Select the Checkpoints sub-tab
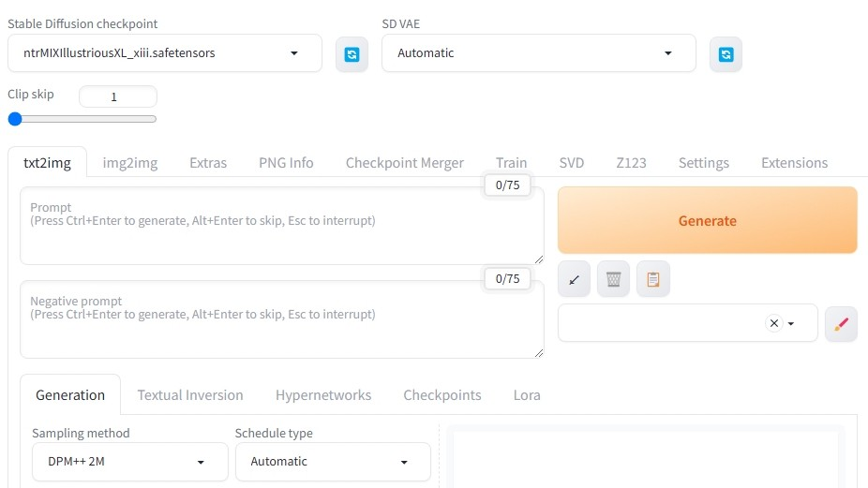Image resolution: width=868 pixels, height=488 pixels. (441, 395)
